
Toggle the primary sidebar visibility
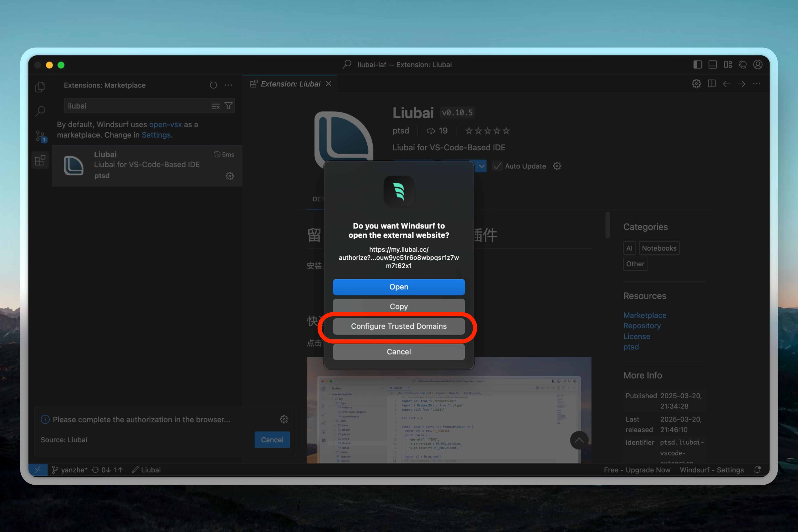[697, 64]
